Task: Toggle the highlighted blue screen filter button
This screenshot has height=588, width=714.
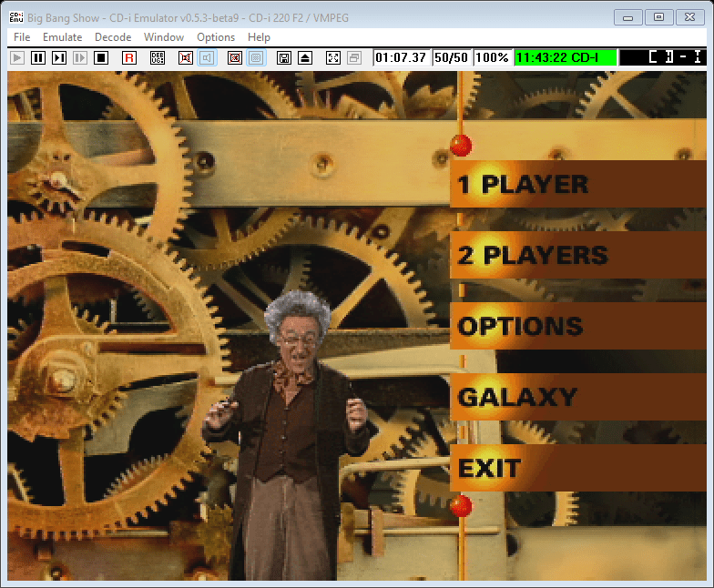Action: click(x=256, y=57)
